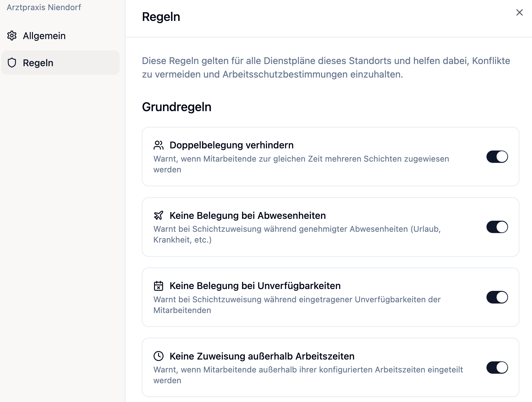Click the Doppelbelegung verhindern rule title
Image resolution: width=532 pixels, height=402 pixels.
231,145
